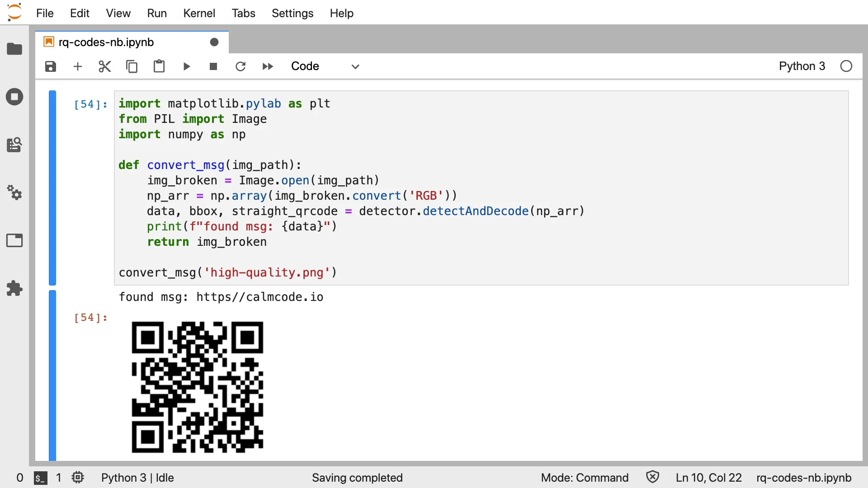Insert a new cell below with plus icon

(x=78, y=66)
